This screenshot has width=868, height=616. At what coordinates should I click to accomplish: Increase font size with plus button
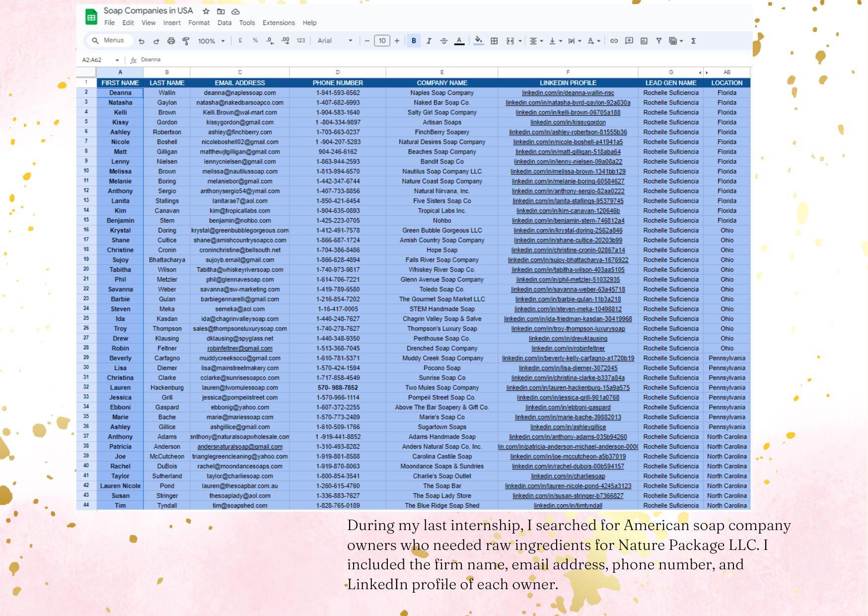(x=397, y=41)
